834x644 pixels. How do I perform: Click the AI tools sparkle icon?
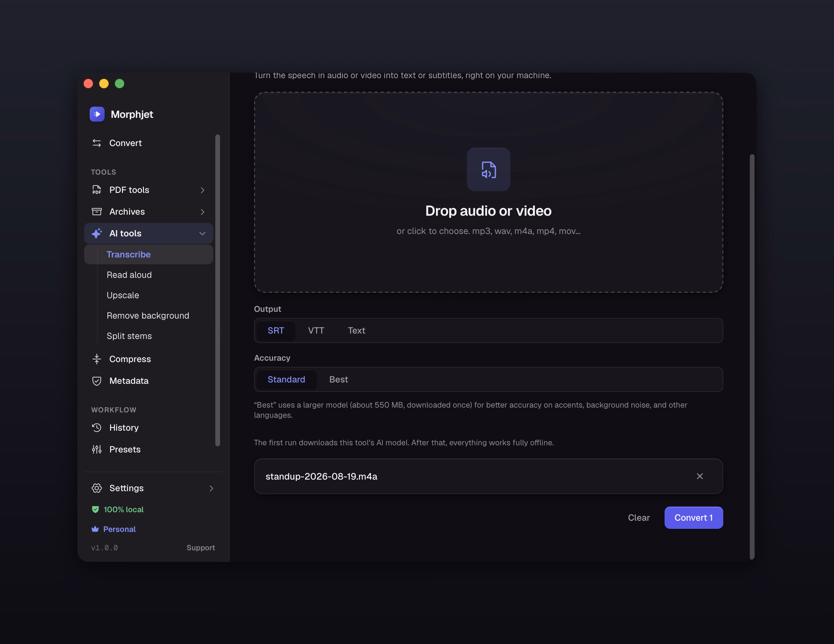pos(97,233)
